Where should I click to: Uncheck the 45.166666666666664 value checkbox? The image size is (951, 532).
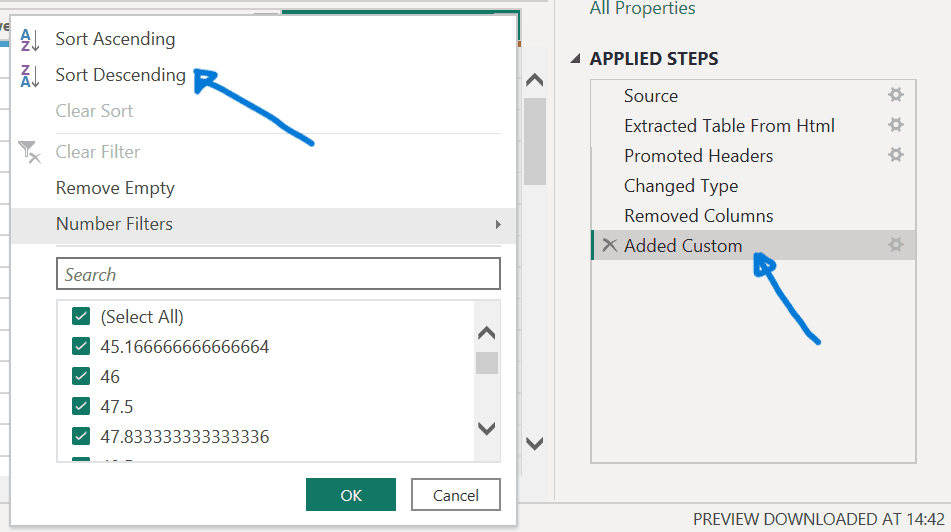click(82, 347)
